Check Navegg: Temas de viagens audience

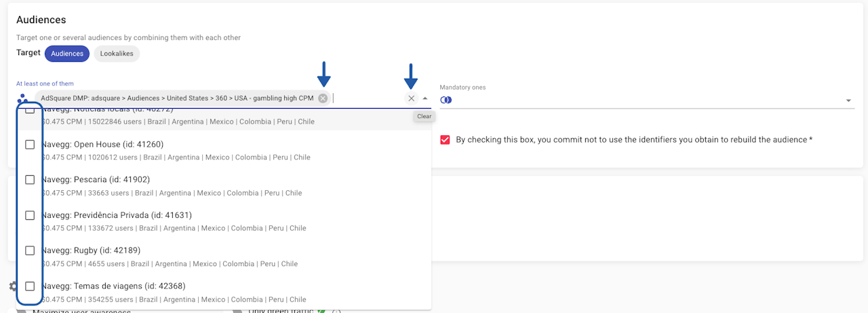coord(30,286)
